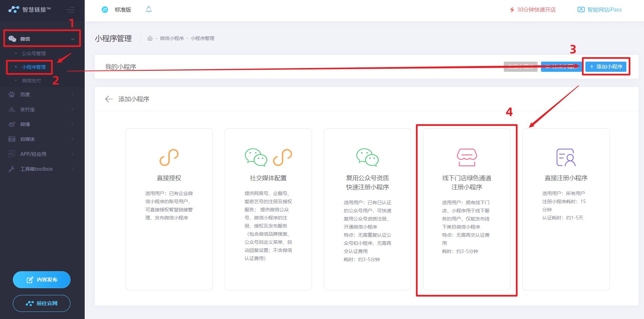This screenshot has width=644, height=319.
Task: Expand the 自媒体 menu chevron
Action: 72,139
